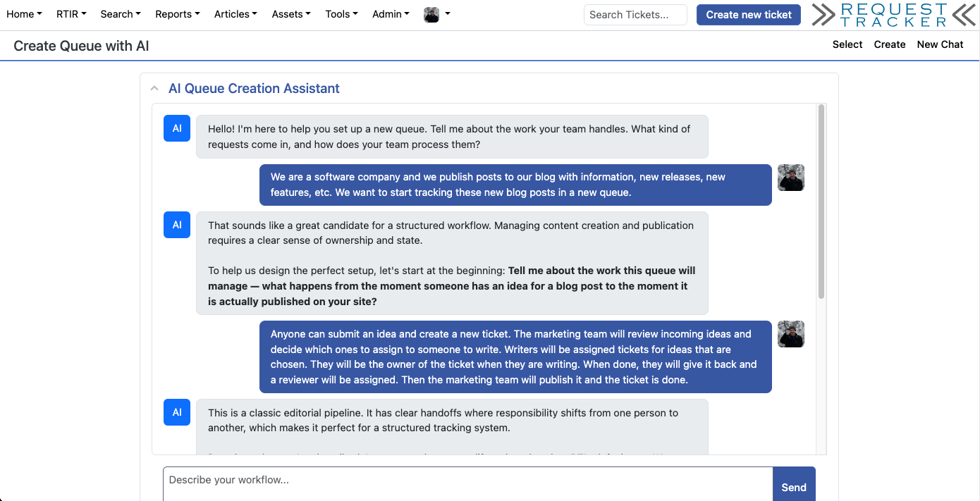Click the bold 'Tell me about the work' question
The height and width of the screenshot is (501, 980).
pos(451,286)
